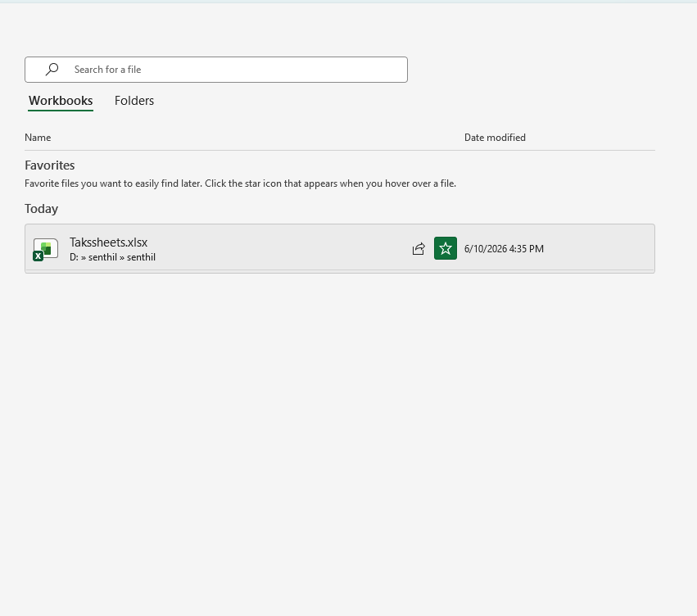This screenshot has width=697, height=616.
Task: Toggle favorite star for Takssheets.xlsx
Action: pyautogui.click(x=446, y=248)
